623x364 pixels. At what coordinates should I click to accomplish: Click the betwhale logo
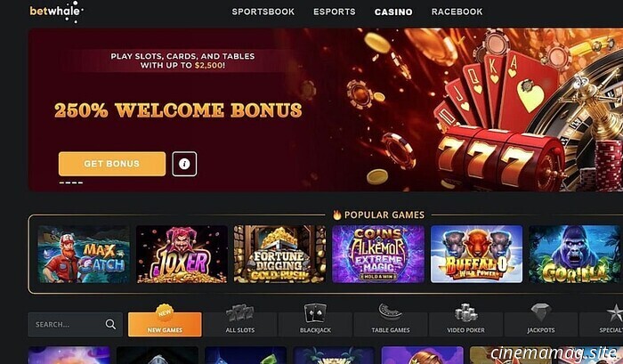coord(56,12)
